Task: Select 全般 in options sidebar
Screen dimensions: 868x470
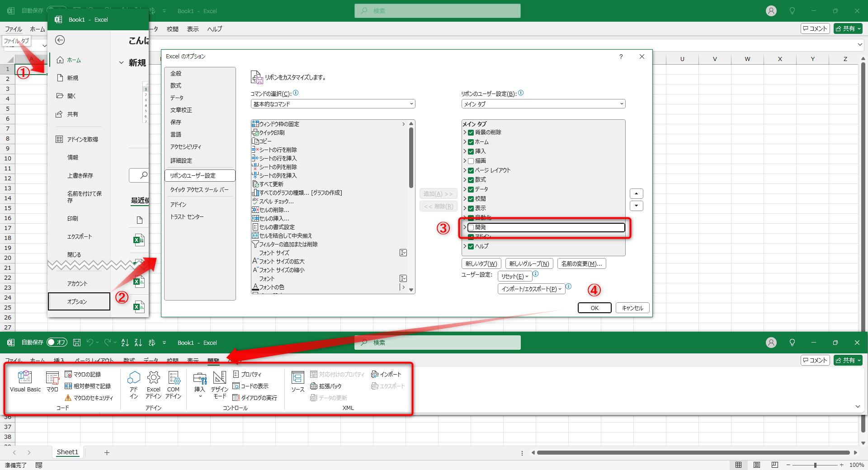Action: coord(200,73)
